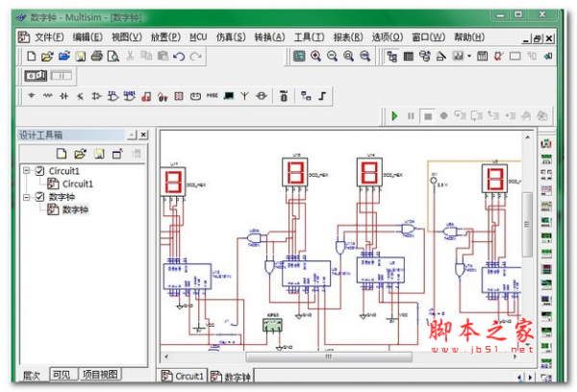This screenshot has width=577, height=392.
Task: Collapse the 数字钟 tree node
Action: 26,197
